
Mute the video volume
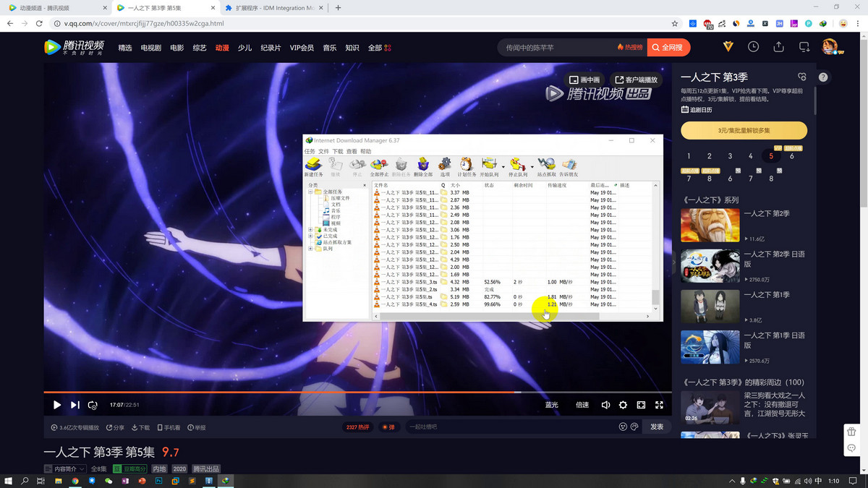pos(605,406)
